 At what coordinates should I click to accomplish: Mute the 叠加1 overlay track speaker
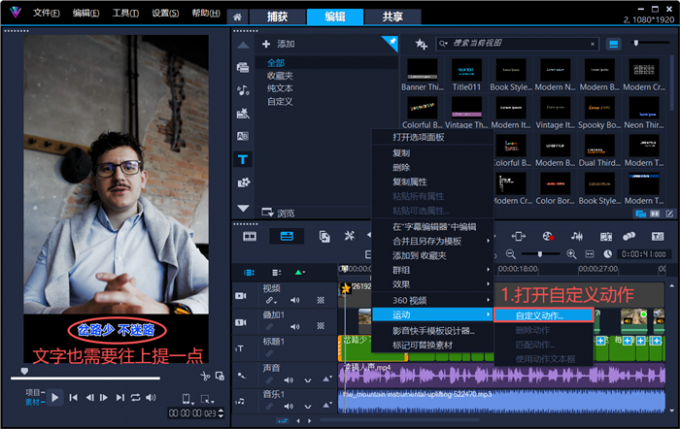pyautogui.click(x=295, y=326)
